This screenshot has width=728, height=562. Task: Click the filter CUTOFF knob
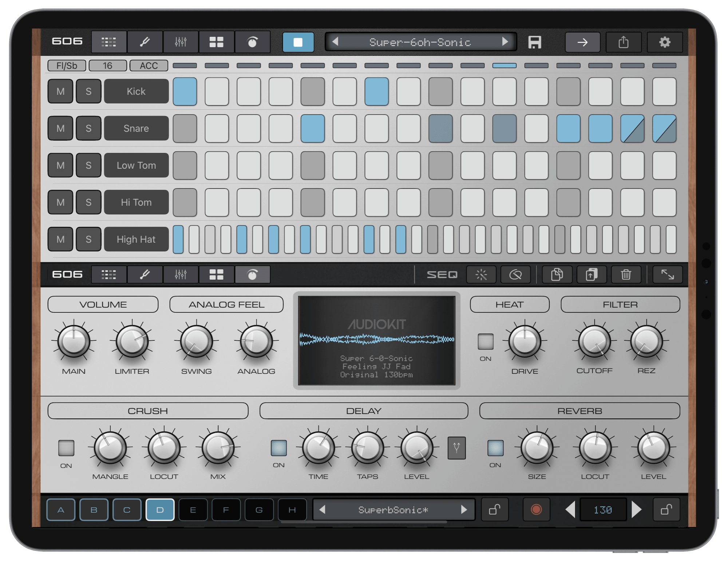[594, 342]
